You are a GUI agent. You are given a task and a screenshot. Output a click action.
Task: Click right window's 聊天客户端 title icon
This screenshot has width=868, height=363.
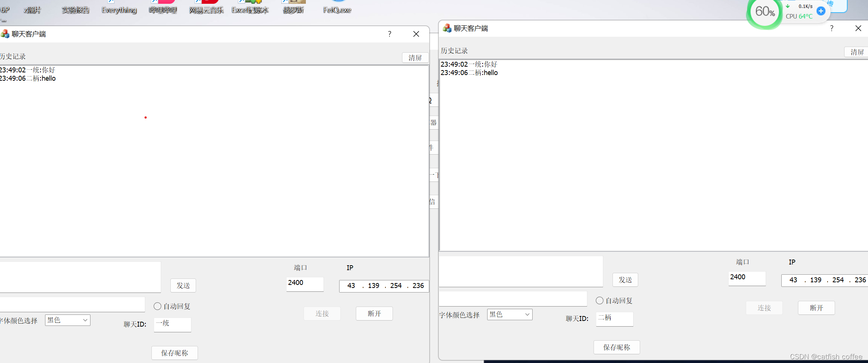coord(447,28)
